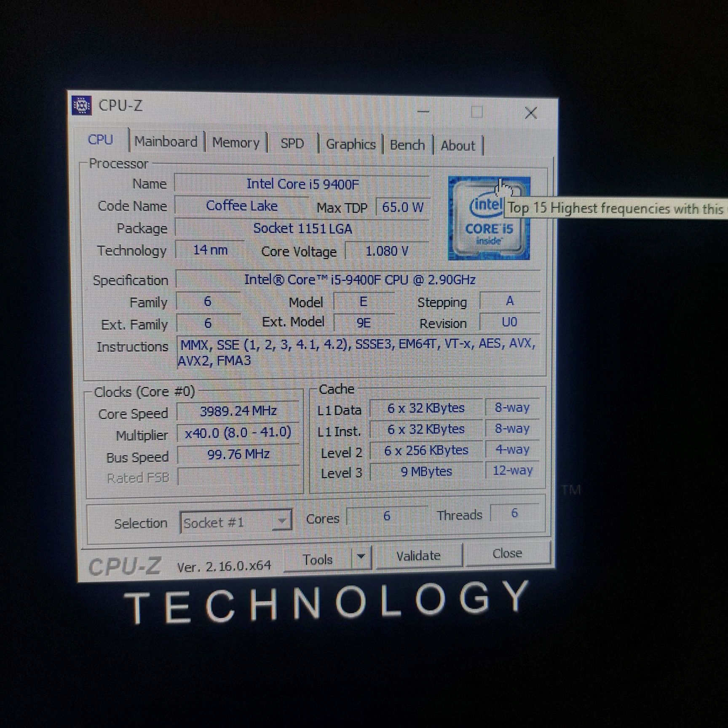Click the Level 2 value '6 x 256 KBytes'
Viewport: 728px width, 728px height.
[x=426, y=450]
